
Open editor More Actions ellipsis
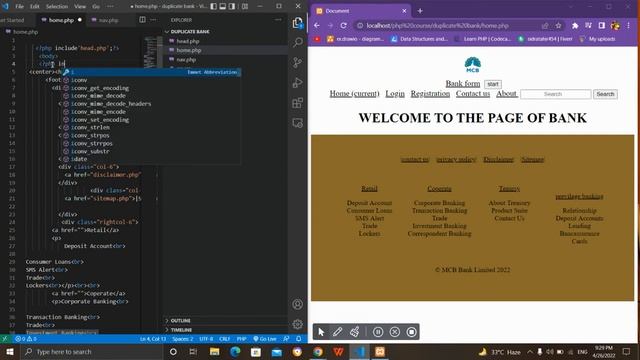coord(153,20)
